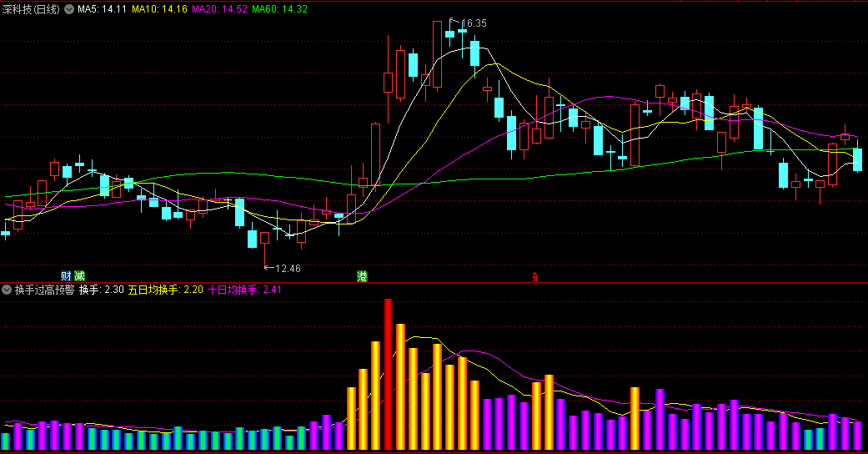
Task: Select the MA60: 14.32 label
Action: point(279,9)
